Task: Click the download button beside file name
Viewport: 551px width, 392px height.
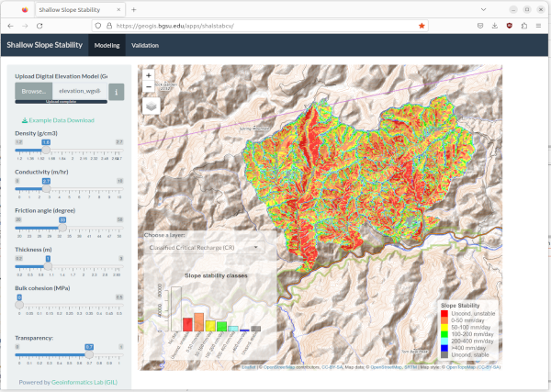Action: (x=117, y=92)
